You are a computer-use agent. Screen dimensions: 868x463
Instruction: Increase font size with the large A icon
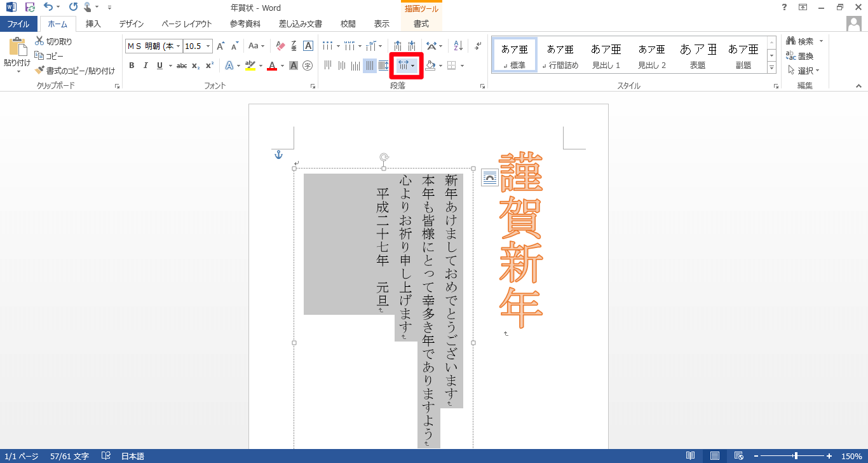tap(220, 46)
